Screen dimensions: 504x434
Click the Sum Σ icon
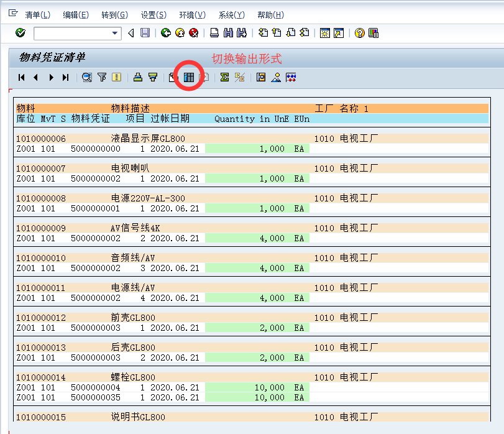(224, 76)
